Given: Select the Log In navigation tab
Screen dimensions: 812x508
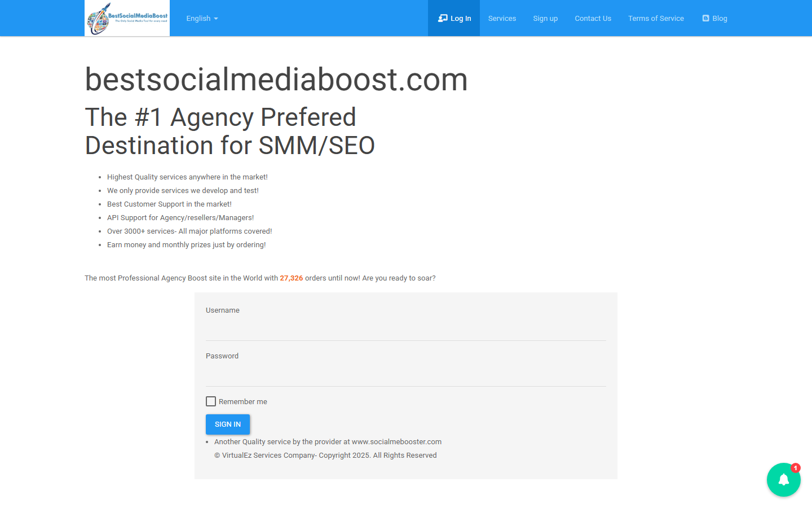Looking at the screenshot, I should 454,17.
